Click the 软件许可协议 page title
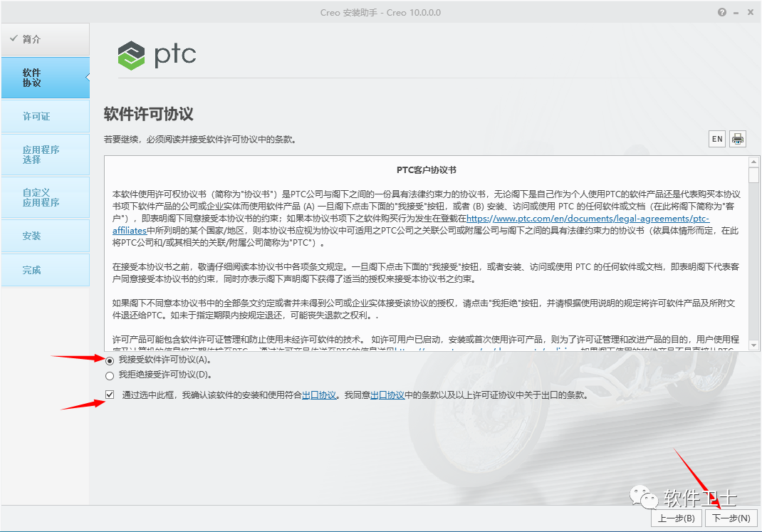Screen dimensions: 762x532 [x=148, y=114]
